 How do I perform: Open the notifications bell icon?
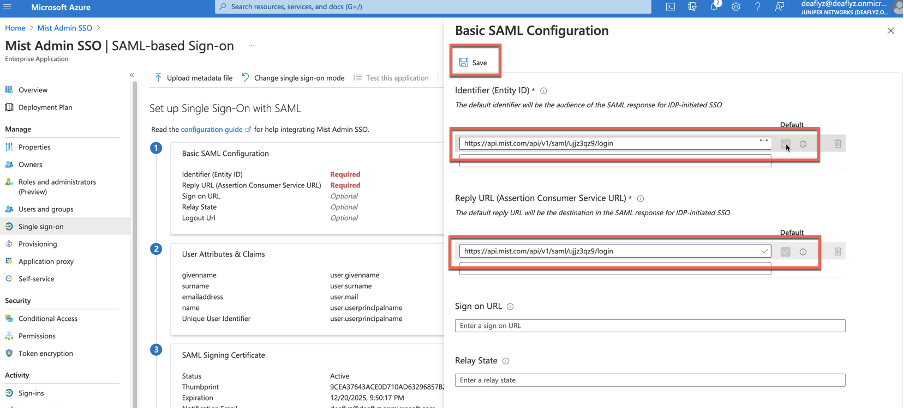pyautogui.click(x=716, y=7)
